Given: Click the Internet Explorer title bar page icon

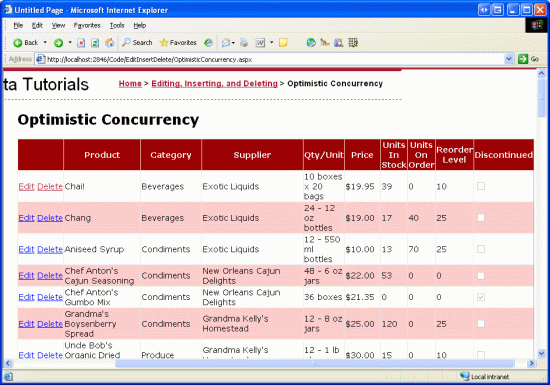Looking at the screenshot, I should (x=8, y=9).
